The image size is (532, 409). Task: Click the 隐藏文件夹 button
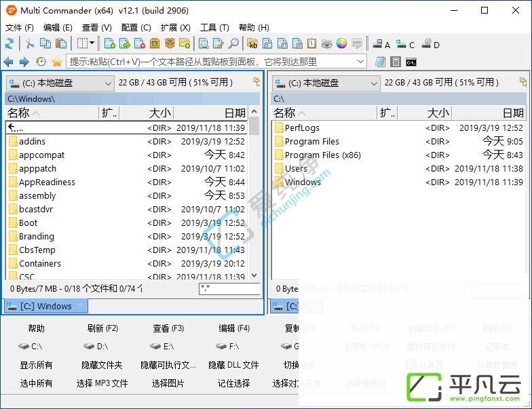(102, 365)
